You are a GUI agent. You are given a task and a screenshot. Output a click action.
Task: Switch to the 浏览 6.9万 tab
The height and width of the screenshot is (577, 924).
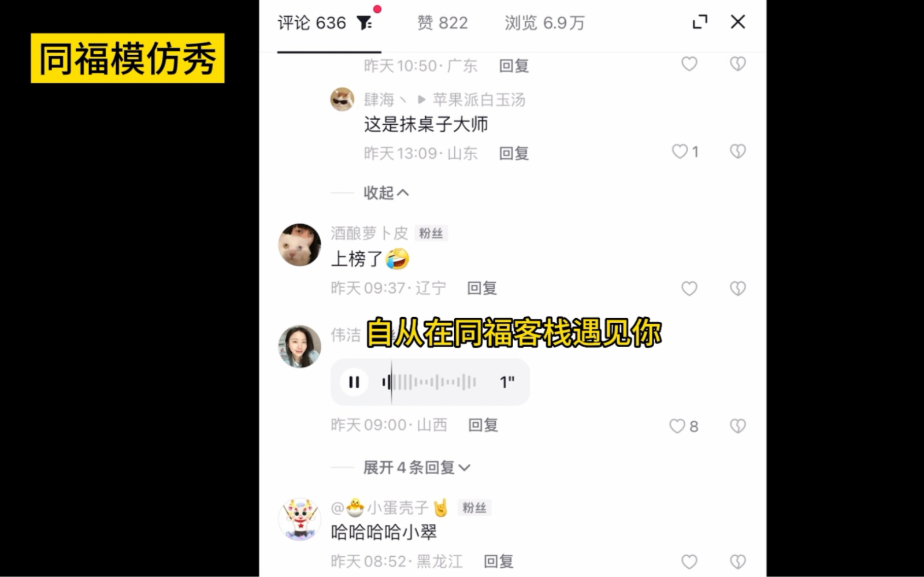tap(545, 23)
